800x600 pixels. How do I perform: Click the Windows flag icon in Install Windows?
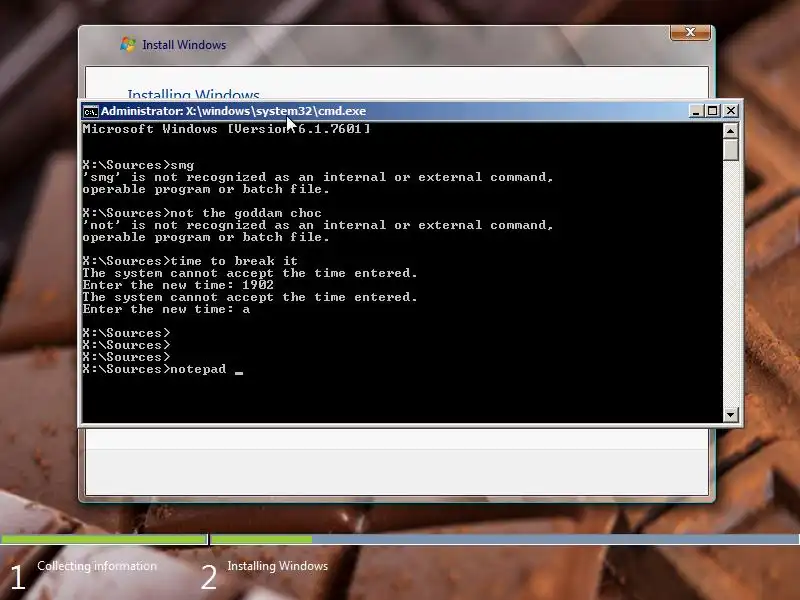pos(128,44)
